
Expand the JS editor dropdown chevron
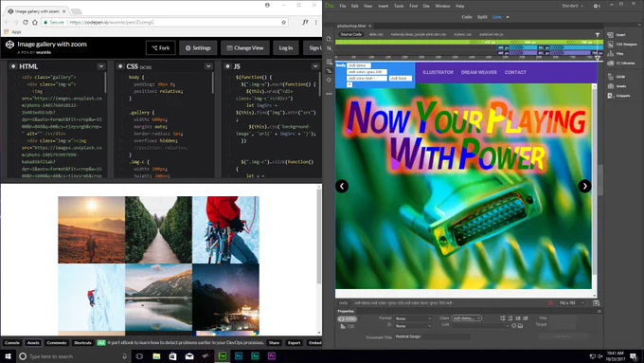315,66
